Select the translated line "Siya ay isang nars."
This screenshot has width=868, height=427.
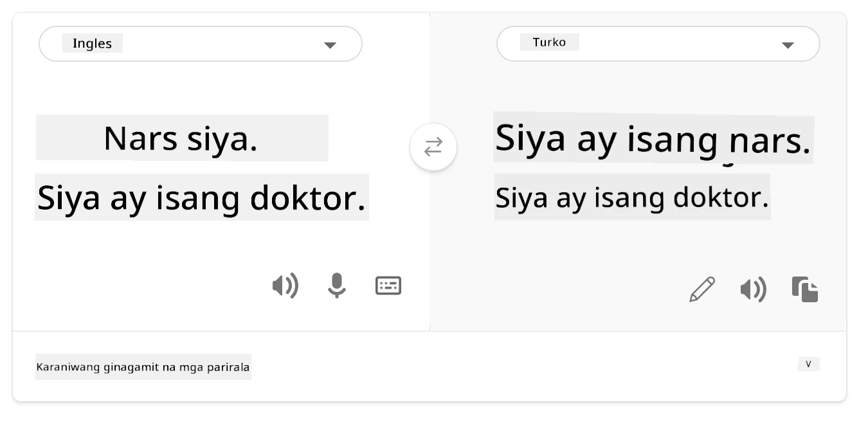click(x=653, y=138)
